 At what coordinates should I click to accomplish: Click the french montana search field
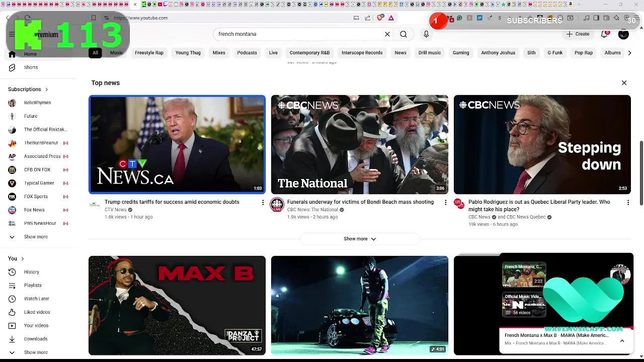coord(299,34)
